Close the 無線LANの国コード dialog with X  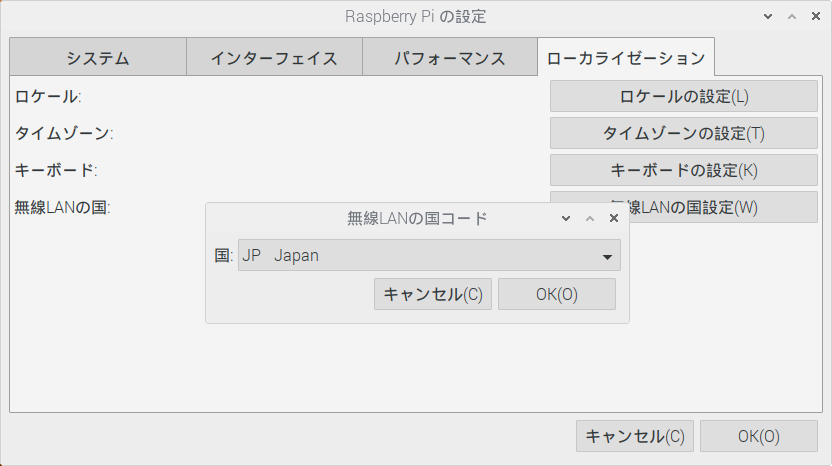(614, 218)
